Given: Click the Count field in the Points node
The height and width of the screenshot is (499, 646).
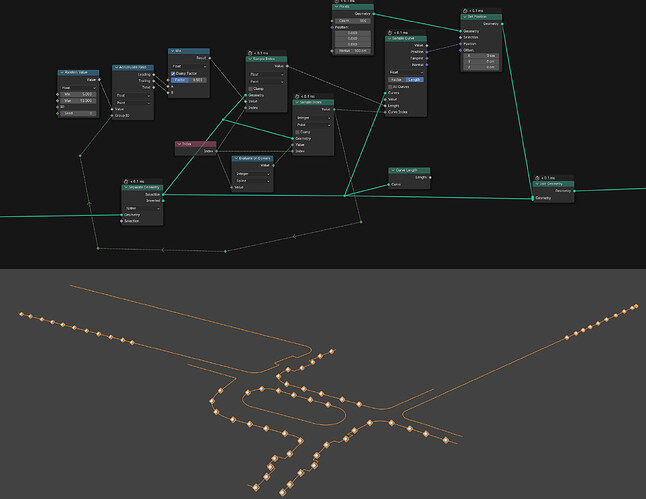Looking at the screenshot, I should [353, 21].
